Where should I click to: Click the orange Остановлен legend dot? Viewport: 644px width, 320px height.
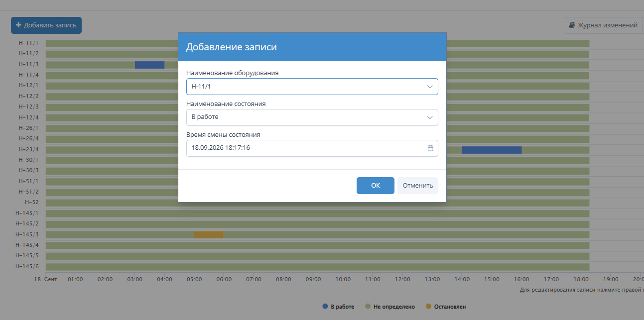[x=428, y=307]
